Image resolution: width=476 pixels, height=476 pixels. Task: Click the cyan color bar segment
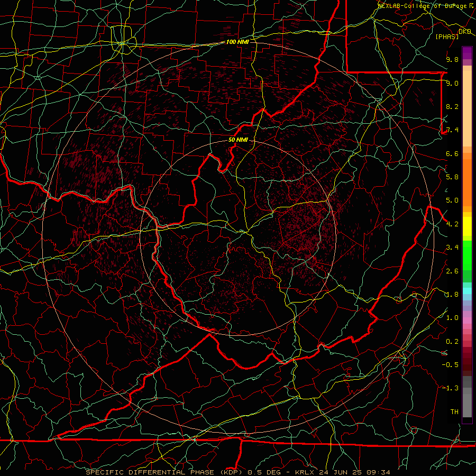click(x=467, y=291)
